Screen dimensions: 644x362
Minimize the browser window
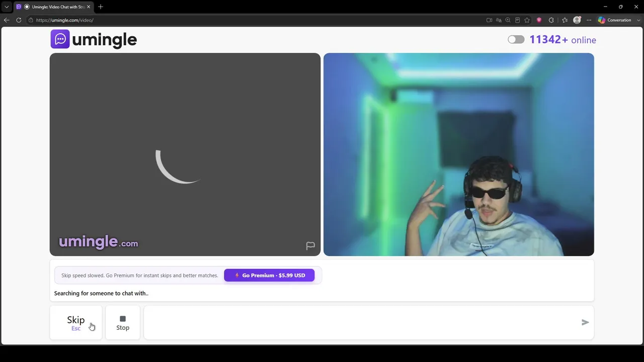(x=605, y=7)
